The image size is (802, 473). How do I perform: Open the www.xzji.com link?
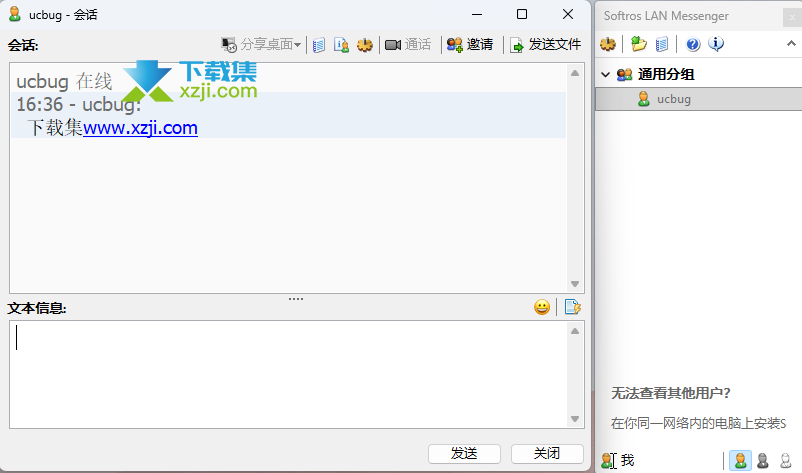click(x=140, y=128)
